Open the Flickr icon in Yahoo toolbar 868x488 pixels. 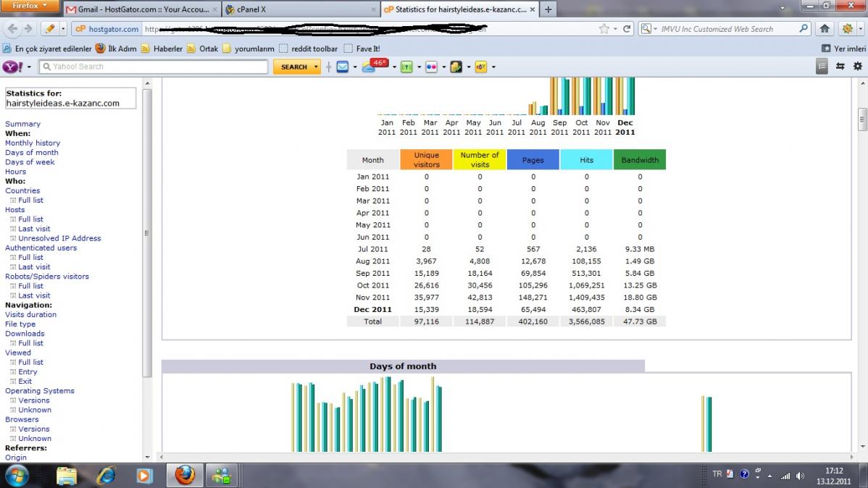tap(431, 67)
